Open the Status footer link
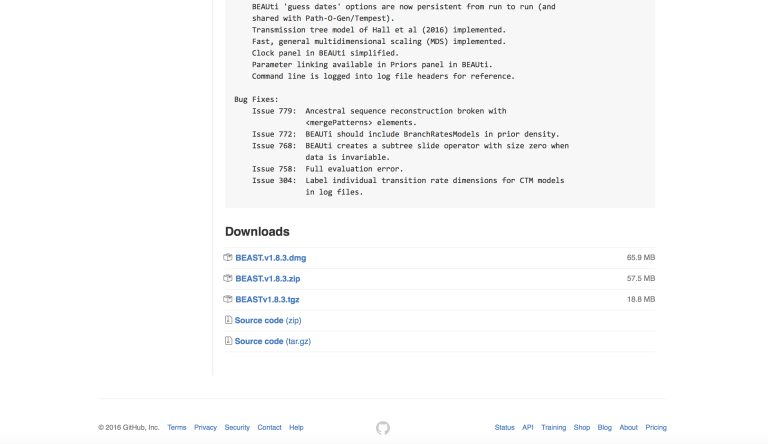The width and height of the screenshot is (768, 444). 504,427
